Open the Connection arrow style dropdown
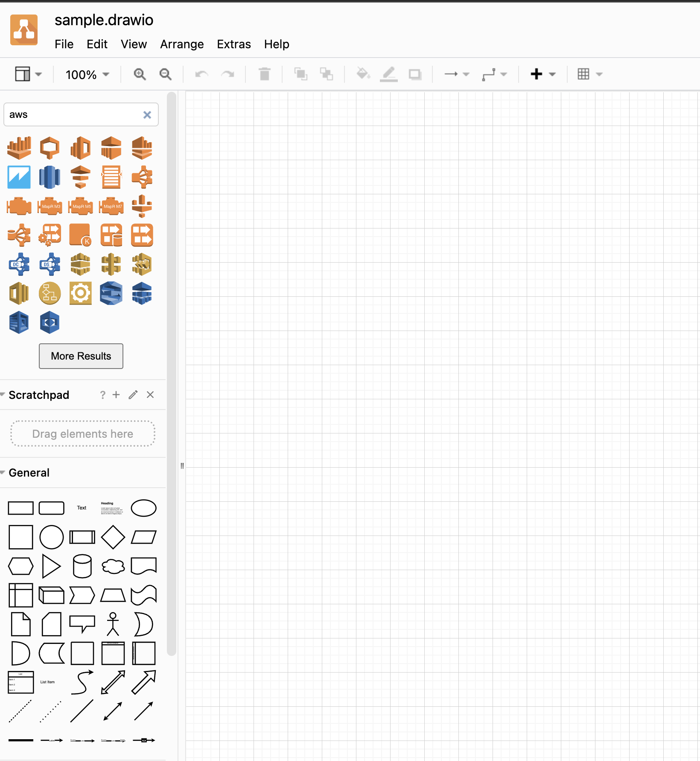Image resolution: width=700 pixels, height=761 pixels. click(x=457, y=74)
